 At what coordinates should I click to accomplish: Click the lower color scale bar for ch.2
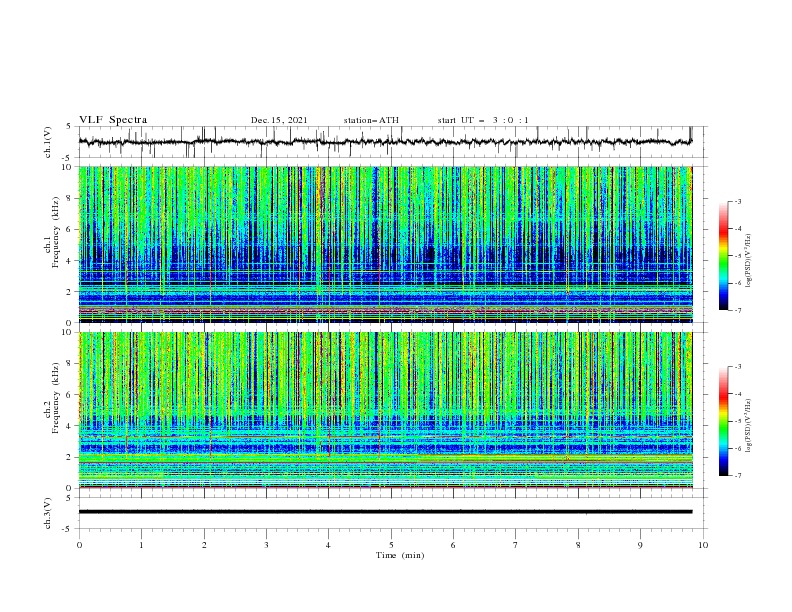[723, 421]
